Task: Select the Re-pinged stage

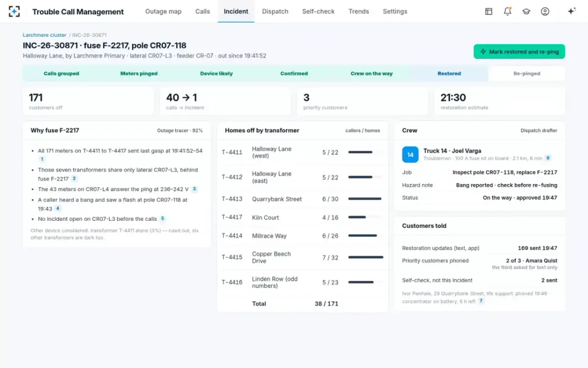Action: pos(527,74)
